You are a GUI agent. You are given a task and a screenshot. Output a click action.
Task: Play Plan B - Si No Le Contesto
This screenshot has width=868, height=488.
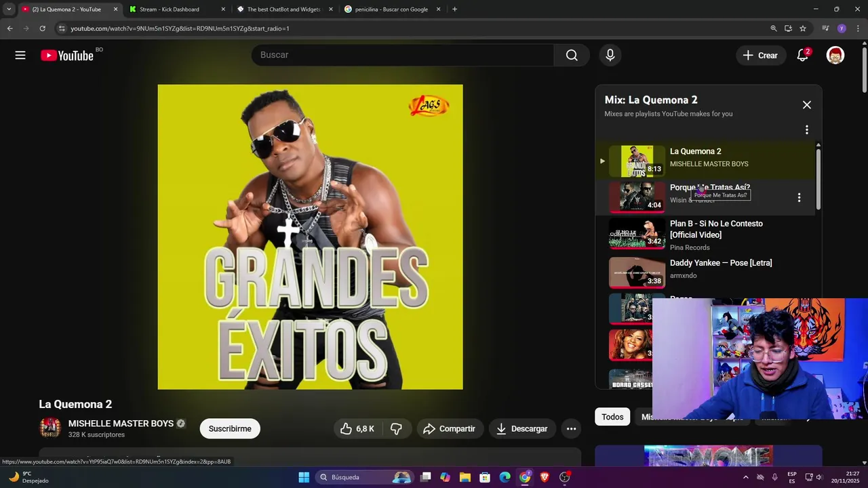pos(705,235)
